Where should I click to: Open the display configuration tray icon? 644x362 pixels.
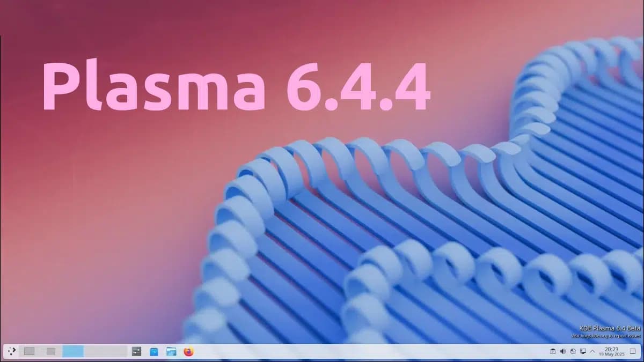(582, 351)
